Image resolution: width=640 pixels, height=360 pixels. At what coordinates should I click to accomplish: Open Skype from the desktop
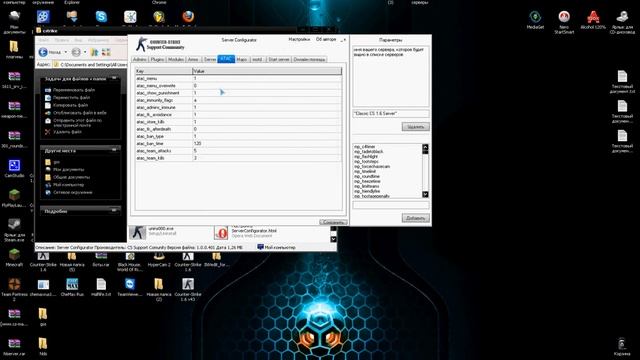(101, 17)
